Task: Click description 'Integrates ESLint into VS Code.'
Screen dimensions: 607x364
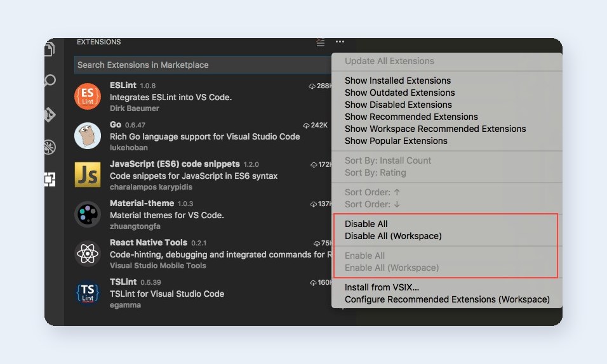Action: pos(171,97)
